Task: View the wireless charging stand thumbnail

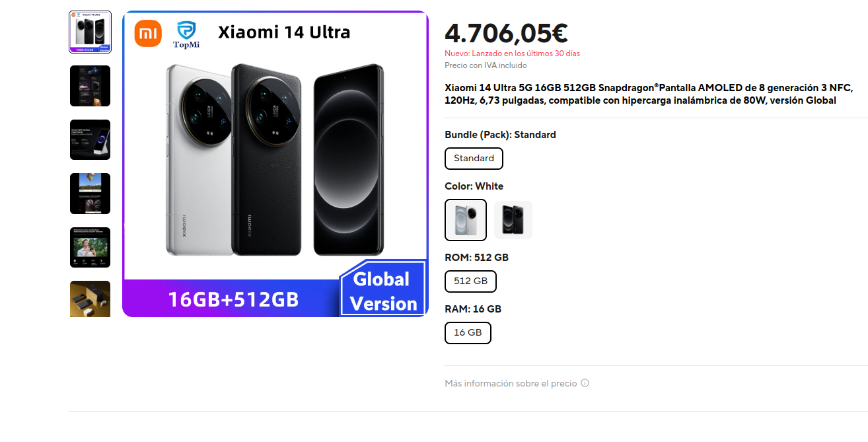Action: pos(90,139)
